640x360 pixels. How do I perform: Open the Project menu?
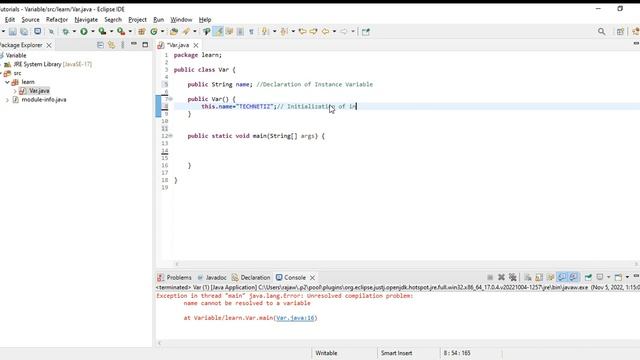(x=137, y=20)
